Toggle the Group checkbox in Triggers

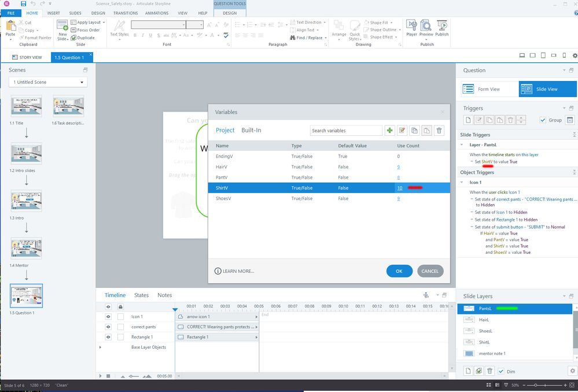pyautogui.click(x=542, y=120)
